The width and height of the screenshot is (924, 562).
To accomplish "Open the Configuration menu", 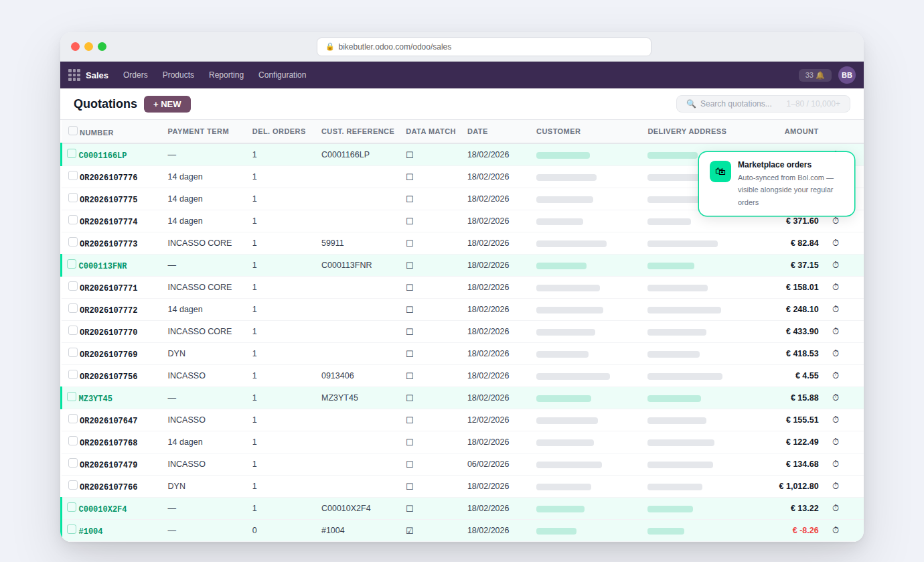I will [x=282, y=75].
